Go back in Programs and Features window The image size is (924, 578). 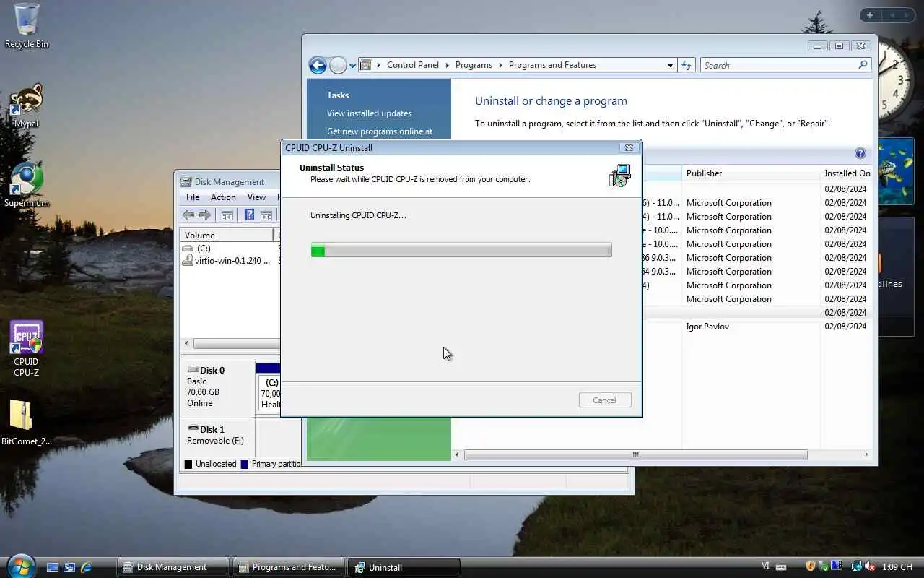[x=318, y=65]
